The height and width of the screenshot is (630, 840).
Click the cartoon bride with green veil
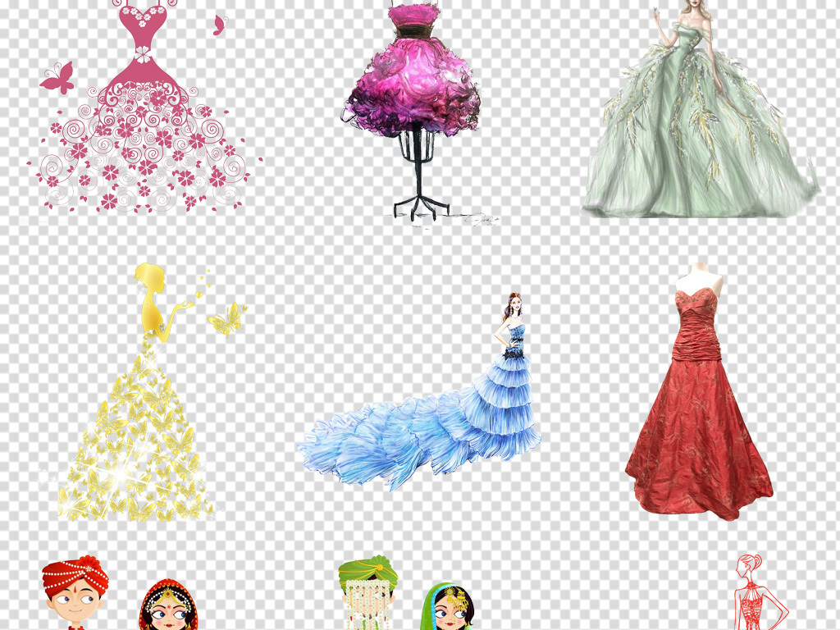[447, 607]
